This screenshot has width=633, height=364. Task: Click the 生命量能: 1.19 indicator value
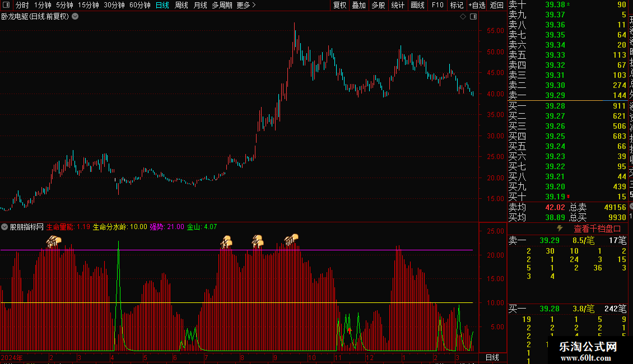pyautogui.click(x=68, y=227)
